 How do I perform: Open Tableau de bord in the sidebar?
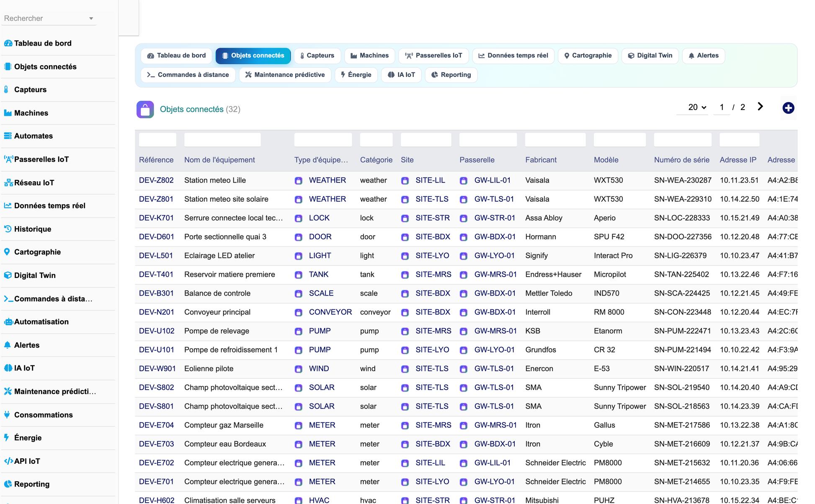click(x=43, y=43)
